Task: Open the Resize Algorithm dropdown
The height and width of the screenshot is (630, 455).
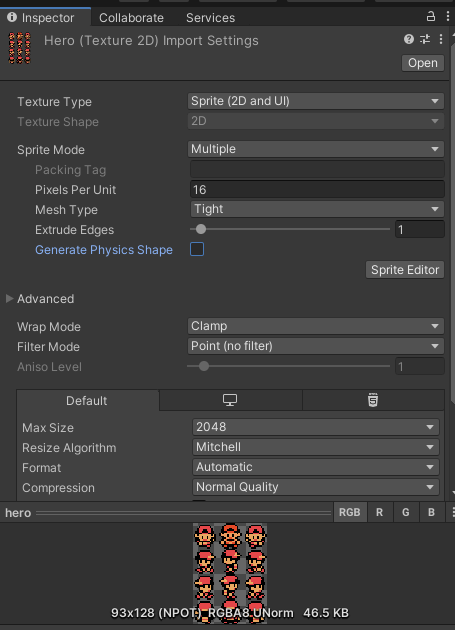Action: click(x=316, y=447)
